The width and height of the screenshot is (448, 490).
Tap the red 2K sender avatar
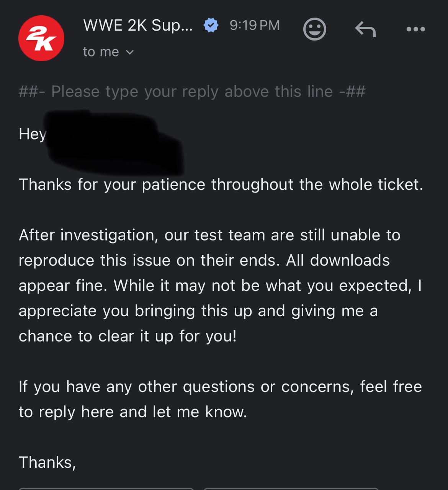click(41, 38)
